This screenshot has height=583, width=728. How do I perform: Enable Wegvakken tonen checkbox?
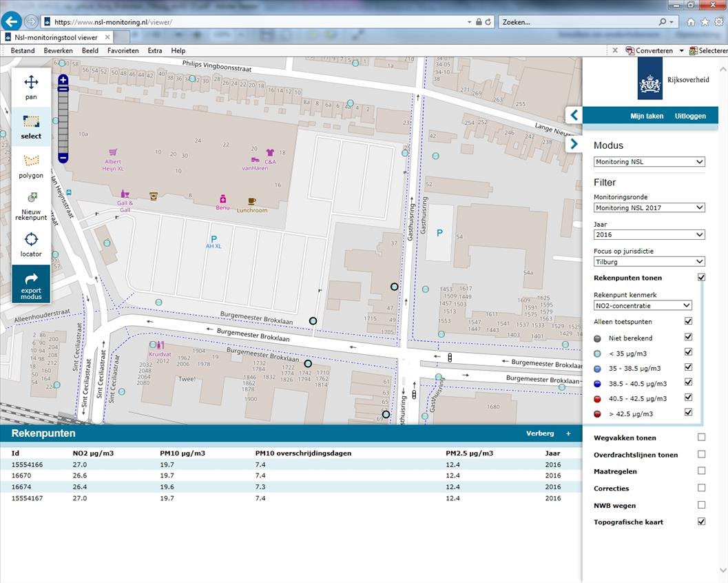[x=701, y=437]
